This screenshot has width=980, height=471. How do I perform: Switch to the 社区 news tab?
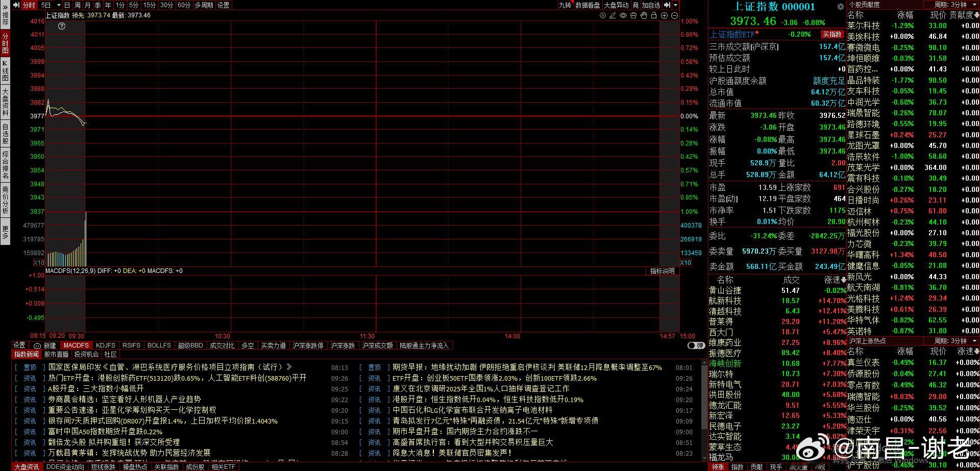click(x=111, y=354)
